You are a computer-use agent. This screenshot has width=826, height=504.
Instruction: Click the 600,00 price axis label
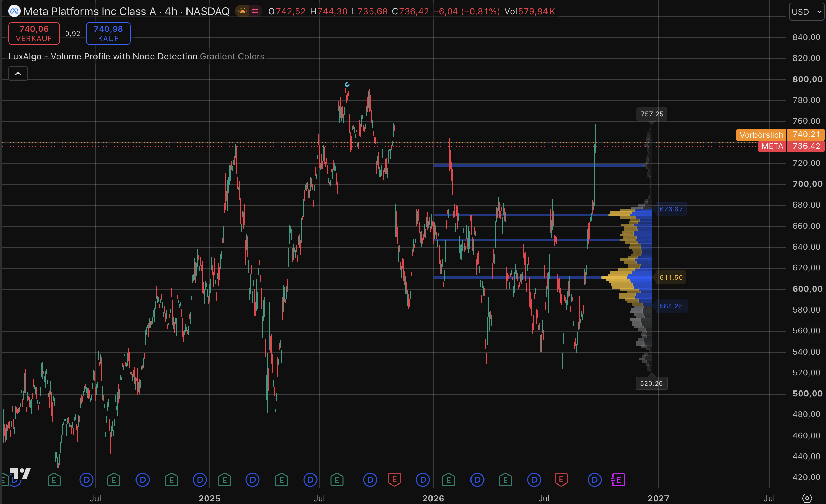click(x=808, y=289)
